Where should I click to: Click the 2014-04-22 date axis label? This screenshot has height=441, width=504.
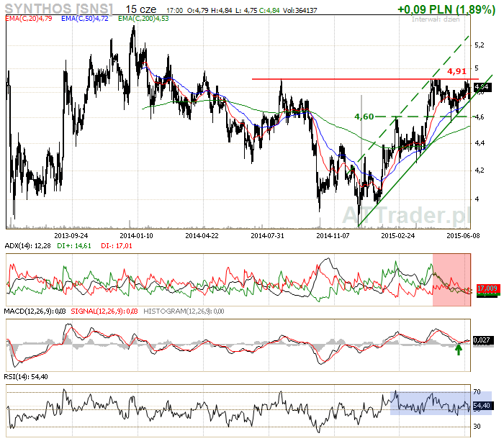point(202,236)
